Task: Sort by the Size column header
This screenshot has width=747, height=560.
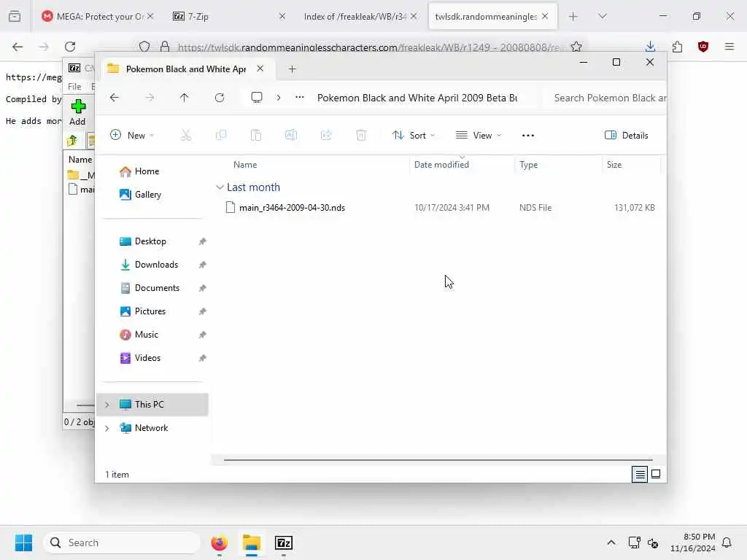Action: pos(614,165)
